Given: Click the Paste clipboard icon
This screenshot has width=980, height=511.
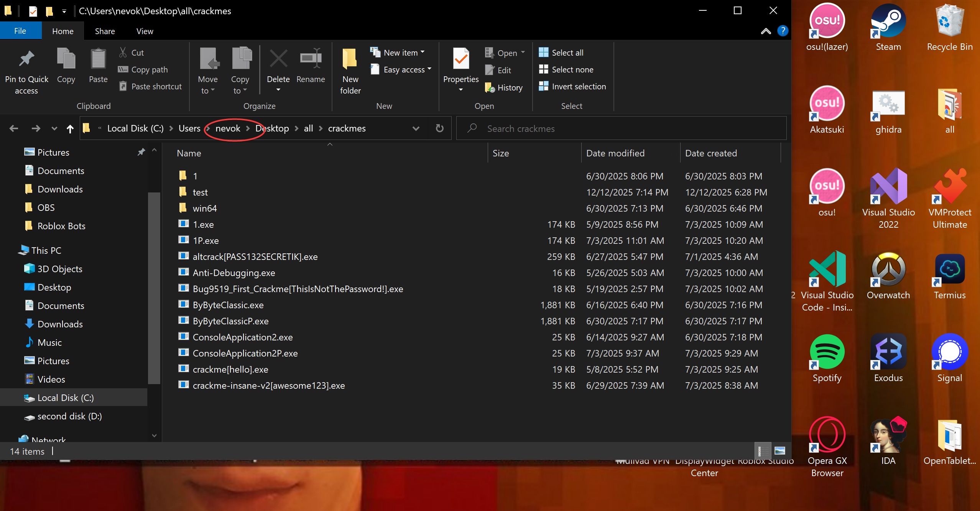Looking at the screenshot, I should 98,59.
